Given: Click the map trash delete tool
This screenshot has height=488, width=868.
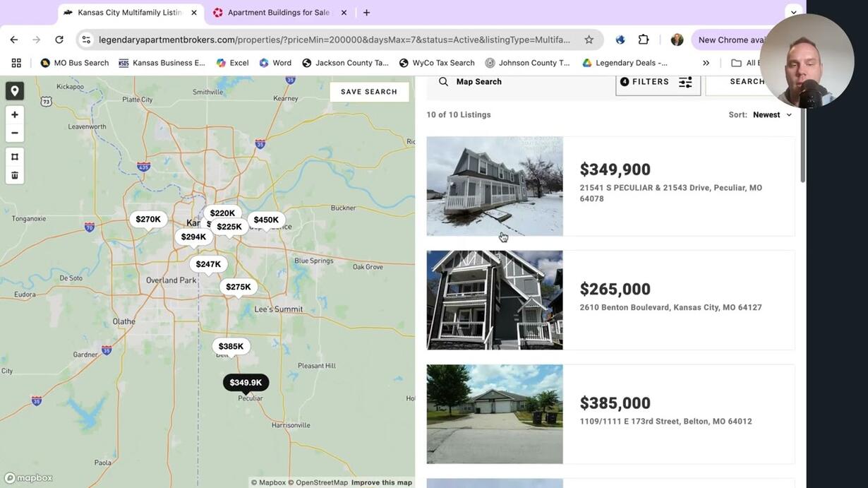Looking at the screenshot, I should [15, 175].
